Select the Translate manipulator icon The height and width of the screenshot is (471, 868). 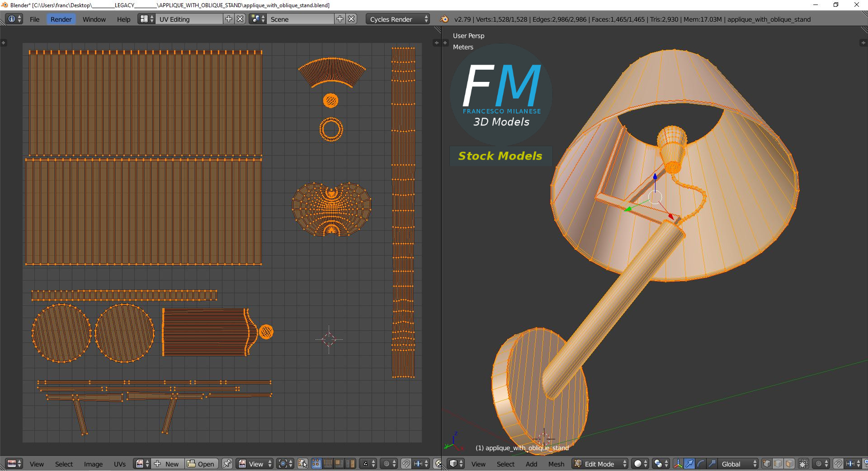coord(689,464)
